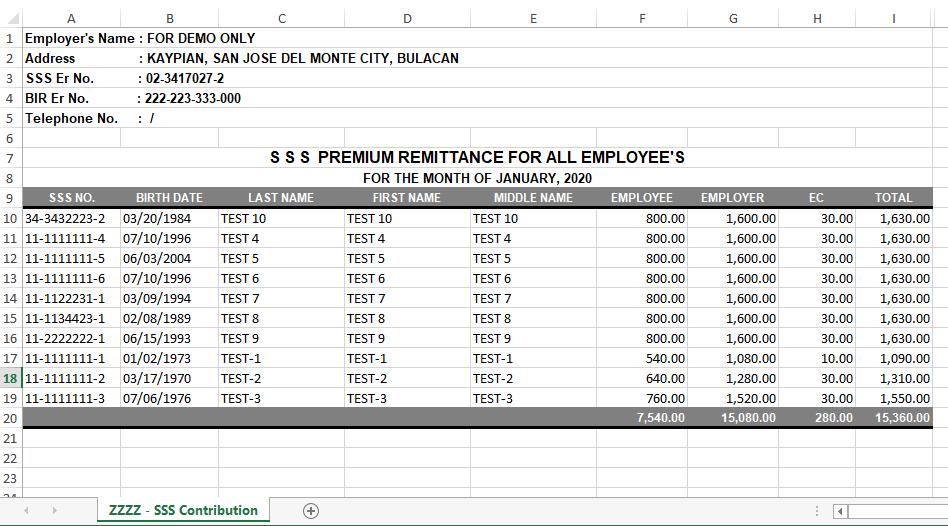
Task: Click the New Sheet plus button
Action: coord(311,511)
